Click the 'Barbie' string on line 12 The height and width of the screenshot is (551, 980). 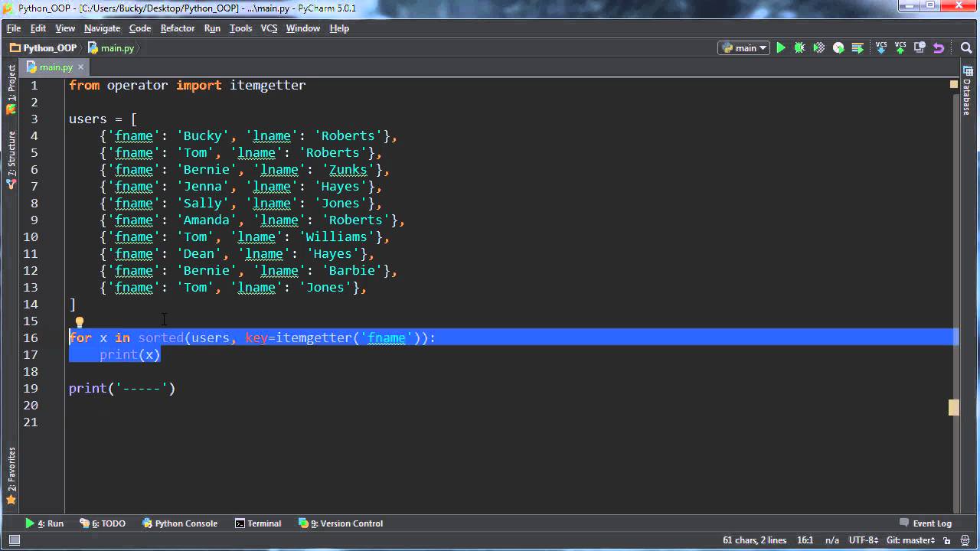point(351,270)
